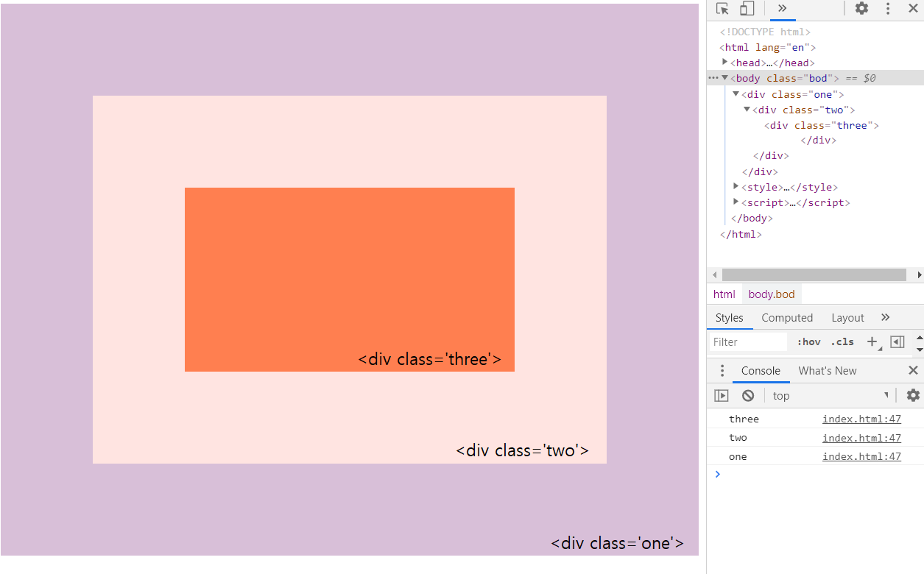Click the horizontal scrollbar in Elements panel
This screenshot has height=574, width=924.
pos(814,274)
